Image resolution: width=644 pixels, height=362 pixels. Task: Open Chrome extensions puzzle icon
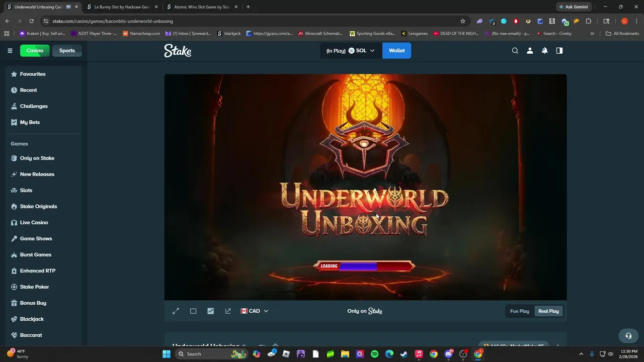click(588, 21)
